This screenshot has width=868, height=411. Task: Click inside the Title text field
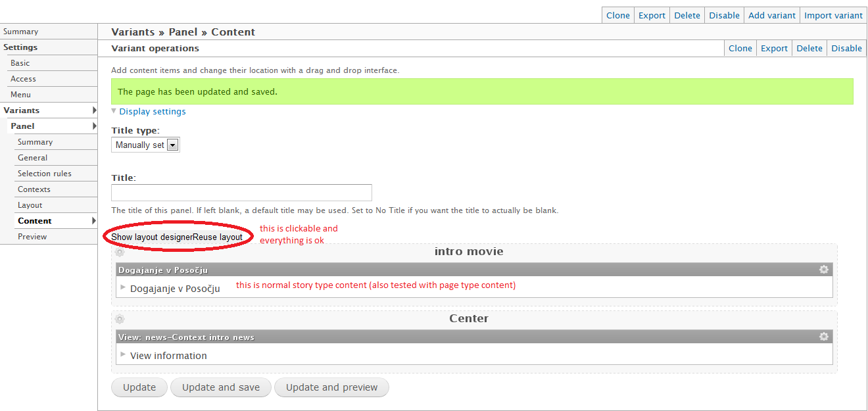click(241, 192)
